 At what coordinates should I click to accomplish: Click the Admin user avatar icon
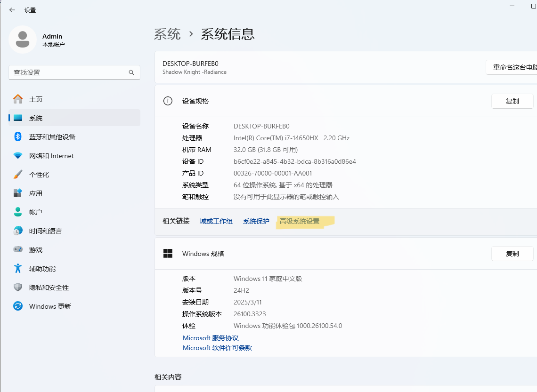pyautogui.click(x=23, y=40)
